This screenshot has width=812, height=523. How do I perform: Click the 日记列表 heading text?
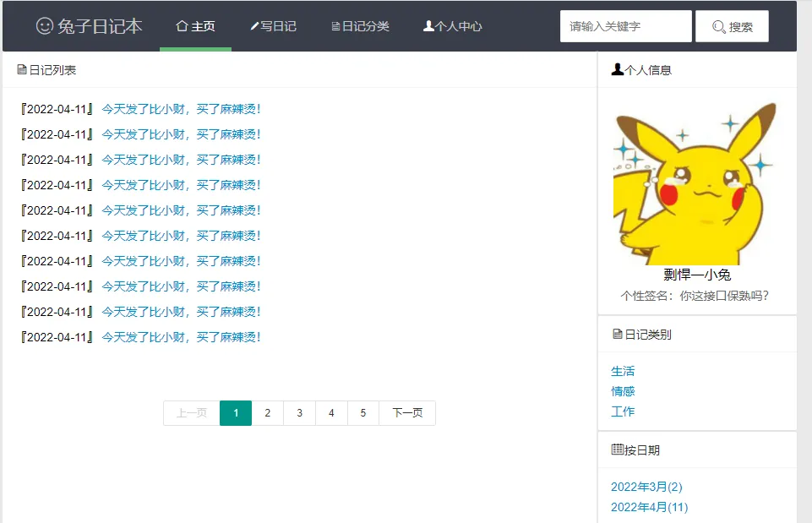tap(53, 70)
